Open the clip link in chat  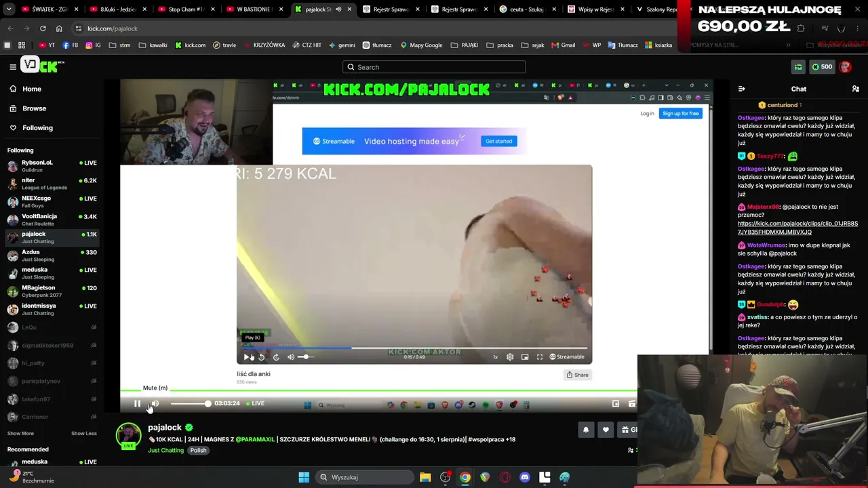[x=797, y=228]
